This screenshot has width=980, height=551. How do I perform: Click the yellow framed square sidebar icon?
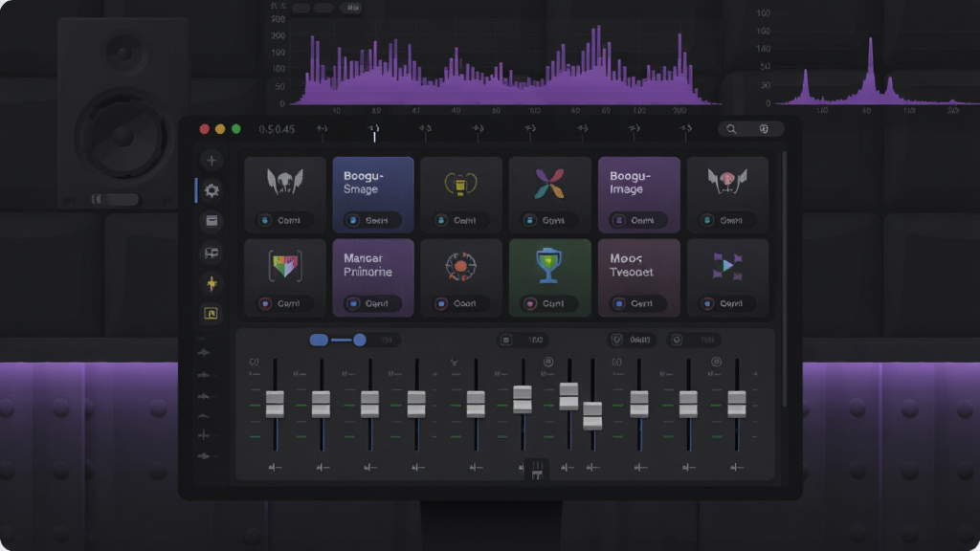coord(212,314)
